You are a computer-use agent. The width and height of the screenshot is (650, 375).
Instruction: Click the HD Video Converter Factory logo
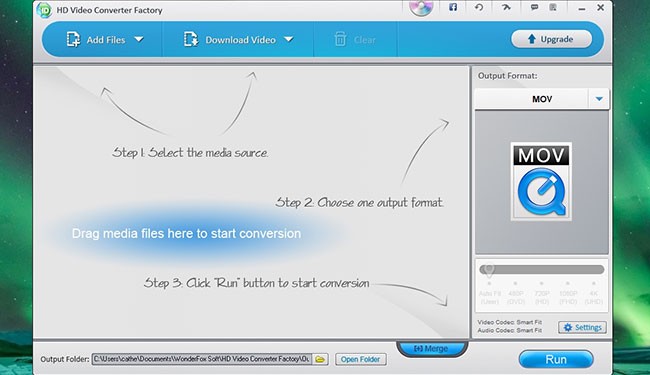click(44, 10)
